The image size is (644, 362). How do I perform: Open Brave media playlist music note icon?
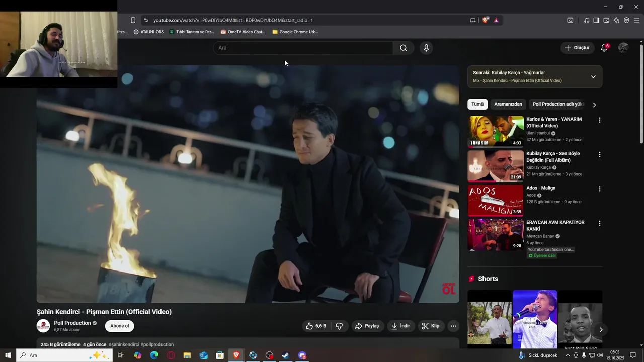pos(586,20)
